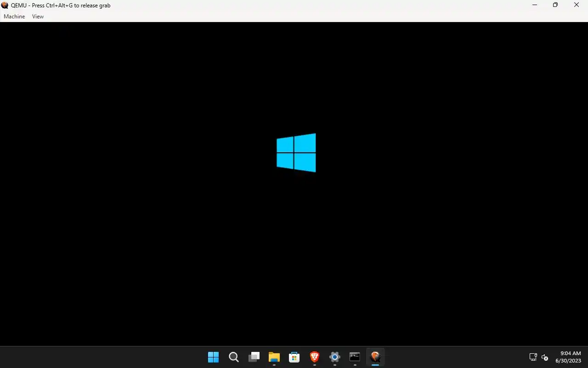The width and height of the screenshot is (588, 368).
Task: Click the active QEMU taskbar icon
Action: pyautogui.click(x=375, y=357)
